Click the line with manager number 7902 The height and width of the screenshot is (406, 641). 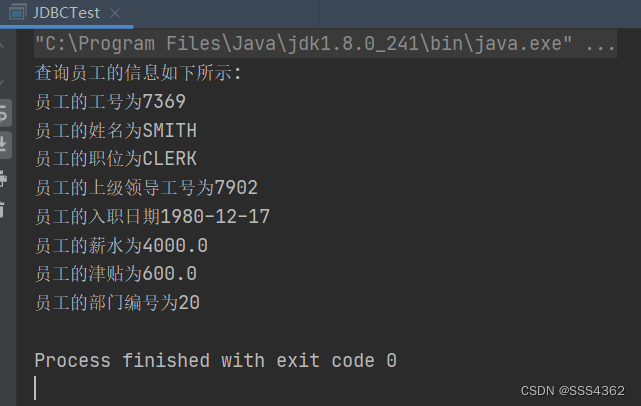point(146,187)
